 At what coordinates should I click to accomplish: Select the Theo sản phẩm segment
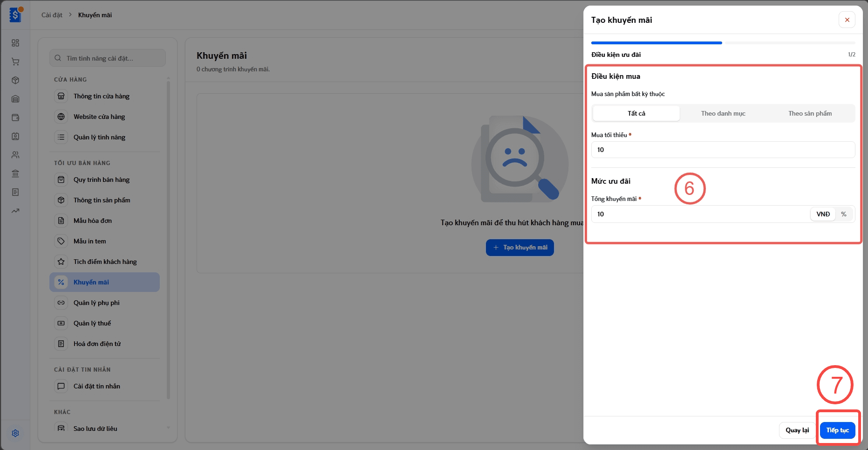[x=810, y=113]
